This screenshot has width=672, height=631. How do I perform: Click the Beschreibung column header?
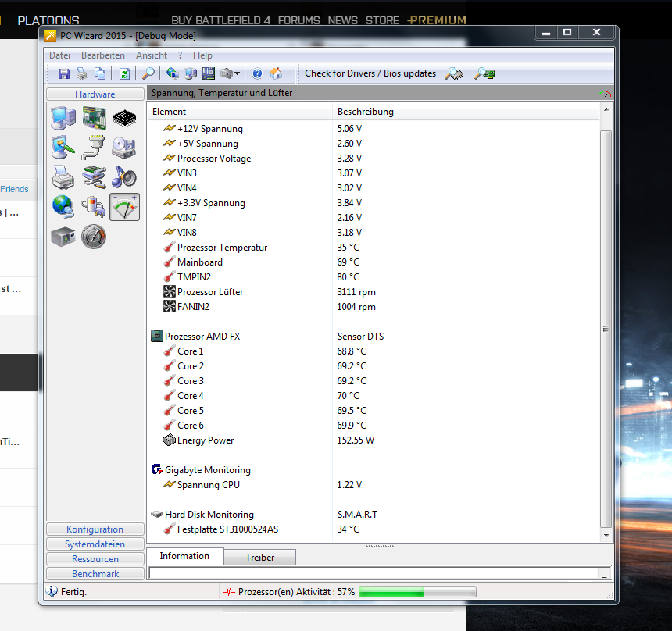pos(466,112)
